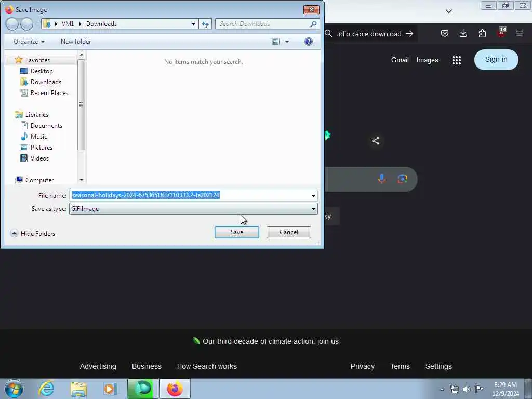Click the share icon on the Google doodle
Image resolution: width=532 pixels, height=399 pixels.
coord(375,141)
